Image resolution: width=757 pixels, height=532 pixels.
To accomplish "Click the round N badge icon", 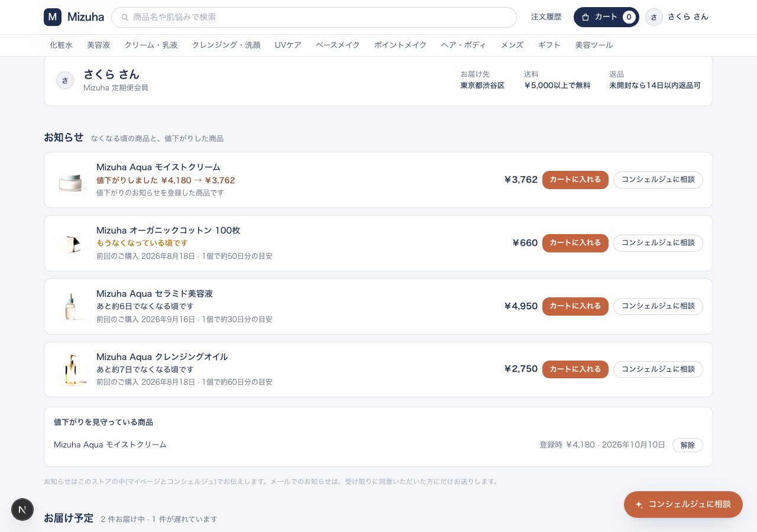I will (x=22, y=510).
